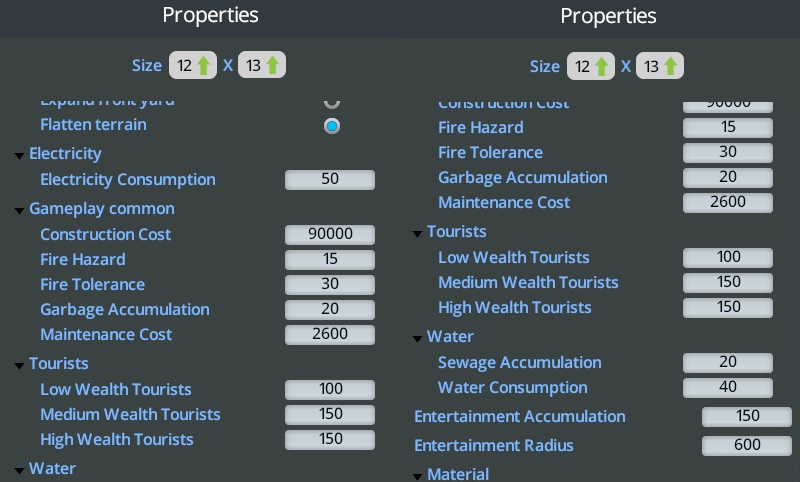Image resolution: width=800 pixels, height=482 pixels.
Task: Click depth 13 green arrow in right panel
Action: click(x=671, y=67)
